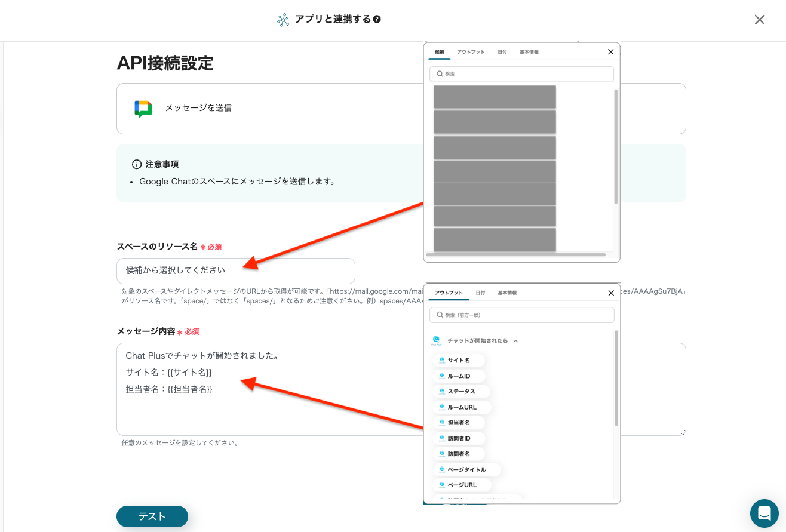Open the support chat bubble icon
786x532 pixels.
click(x=764, y=513)
